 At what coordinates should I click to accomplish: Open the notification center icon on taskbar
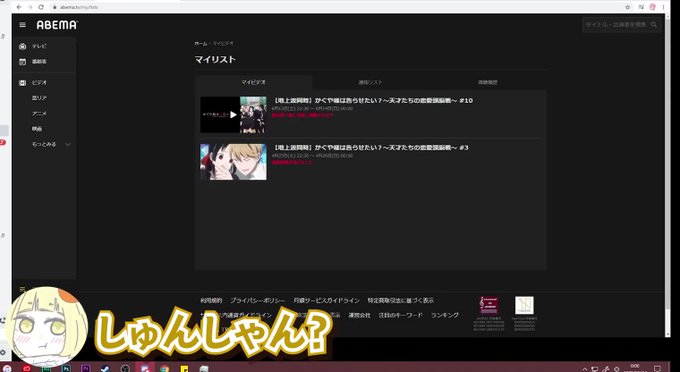point(657,368)
